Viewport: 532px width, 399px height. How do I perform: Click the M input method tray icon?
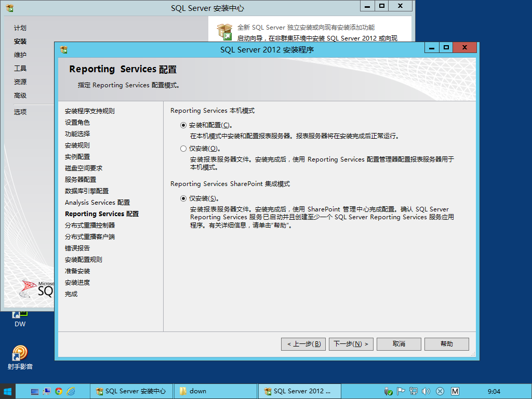(455, 392)
